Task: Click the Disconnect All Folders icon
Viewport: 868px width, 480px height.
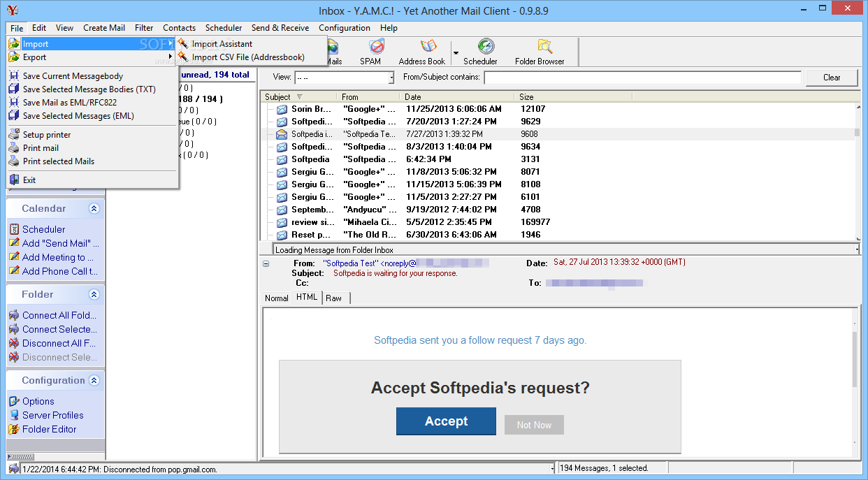Action: pos(15,343)
